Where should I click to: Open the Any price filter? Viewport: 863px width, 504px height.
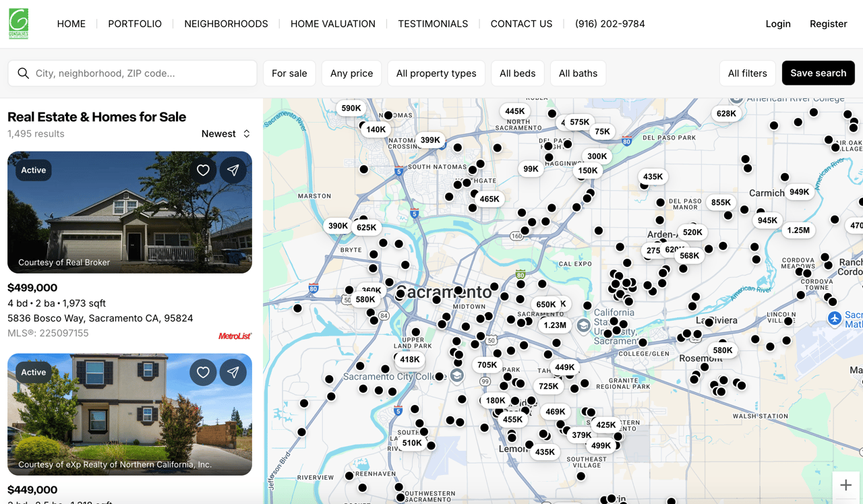pos(351,73)
